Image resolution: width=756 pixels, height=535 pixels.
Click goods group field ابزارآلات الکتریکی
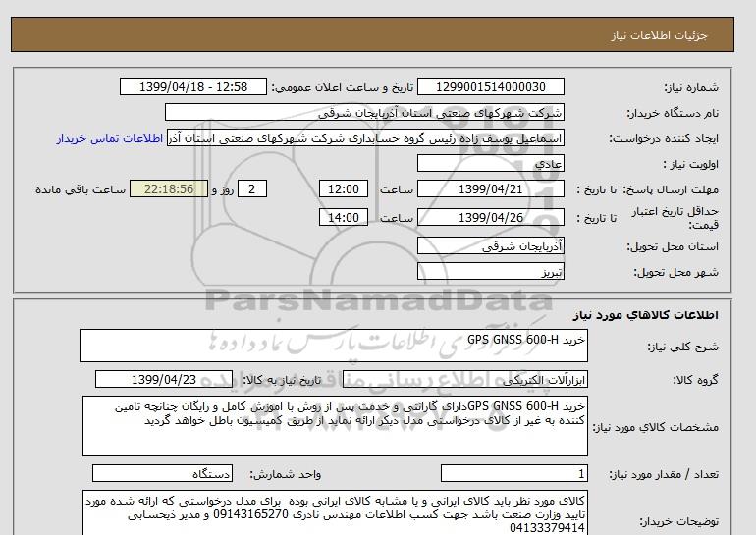click(x=464, y=379)
